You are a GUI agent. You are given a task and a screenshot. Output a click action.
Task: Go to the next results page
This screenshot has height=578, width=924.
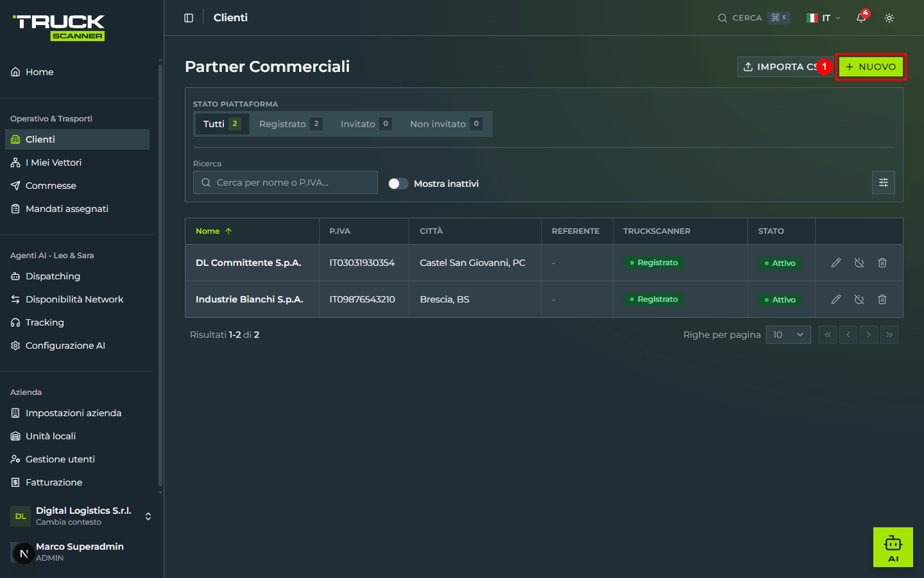[x=869, y=335]
